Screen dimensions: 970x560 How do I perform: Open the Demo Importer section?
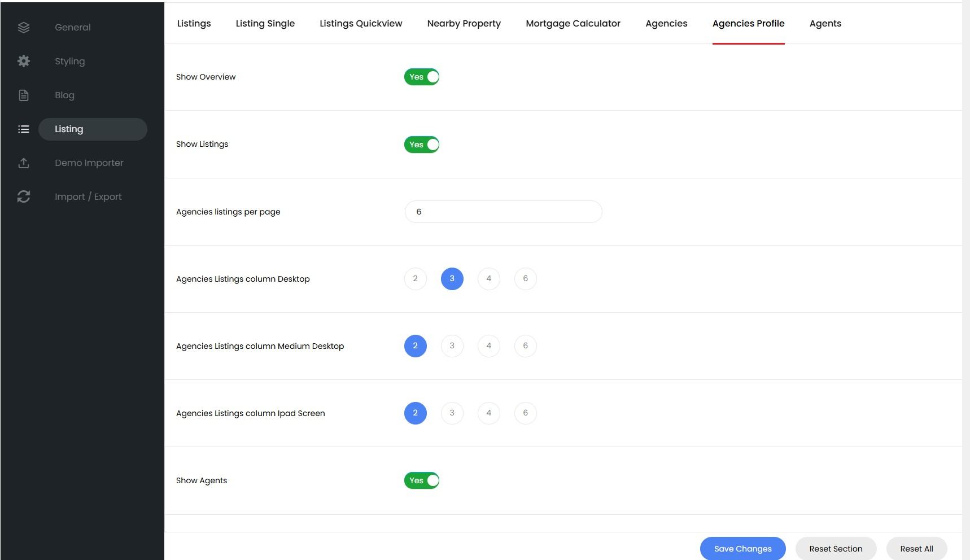tap(89, 163)
